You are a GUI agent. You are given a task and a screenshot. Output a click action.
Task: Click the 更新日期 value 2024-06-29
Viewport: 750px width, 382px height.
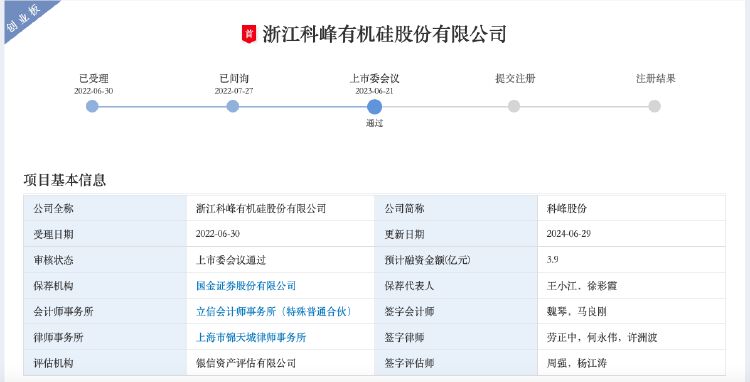pyautogui.click(x=569, y=234)
